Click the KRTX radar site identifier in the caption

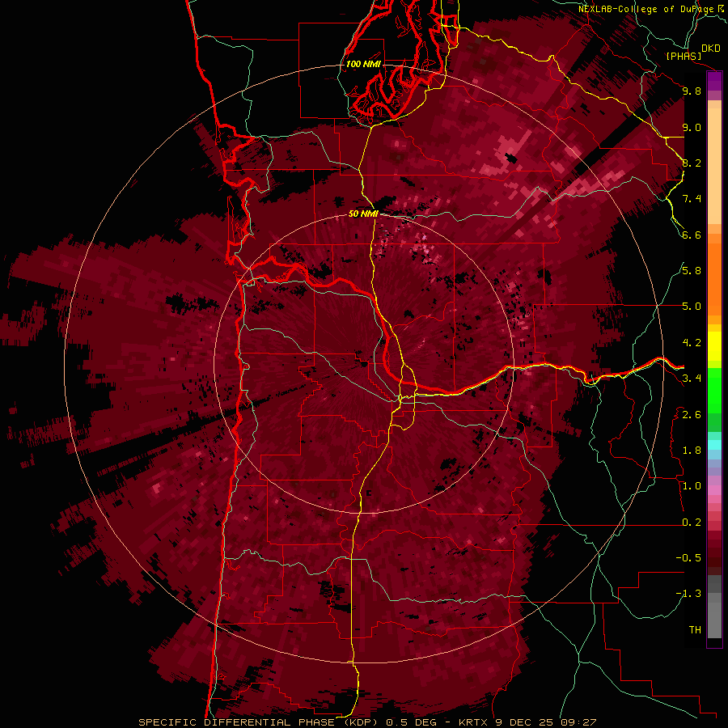(474, 722)
